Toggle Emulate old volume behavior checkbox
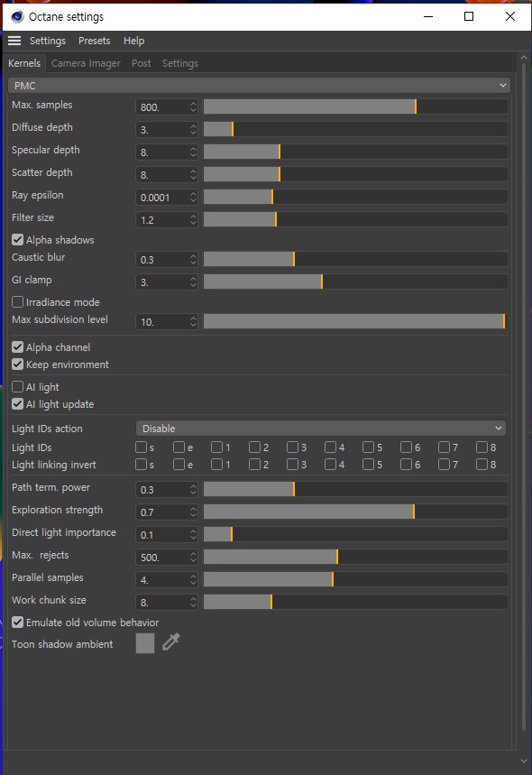The width and height of the screenshot is (532, 775). coord(17,623)
